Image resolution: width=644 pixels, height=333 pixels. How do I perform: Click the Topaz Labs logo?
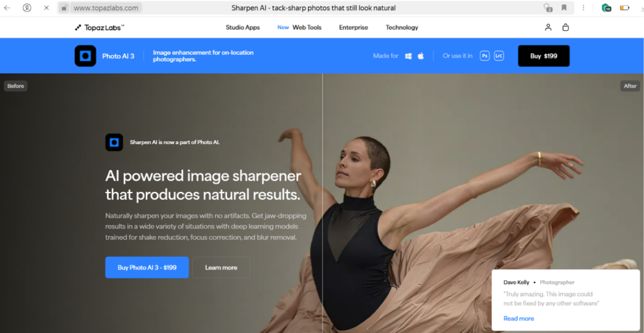(x=99, y=28)
